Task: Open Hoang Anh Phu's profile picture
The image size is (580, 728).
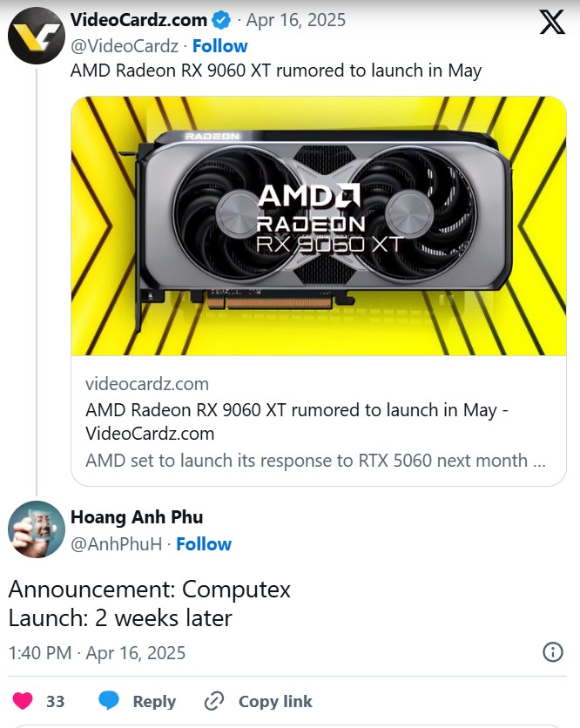Action: pos(37,529)
